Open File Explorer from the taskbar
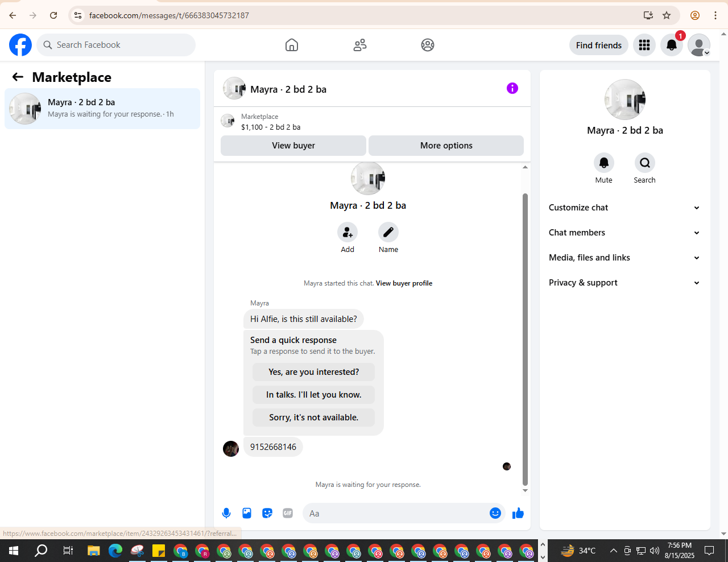 pos(94,551)
